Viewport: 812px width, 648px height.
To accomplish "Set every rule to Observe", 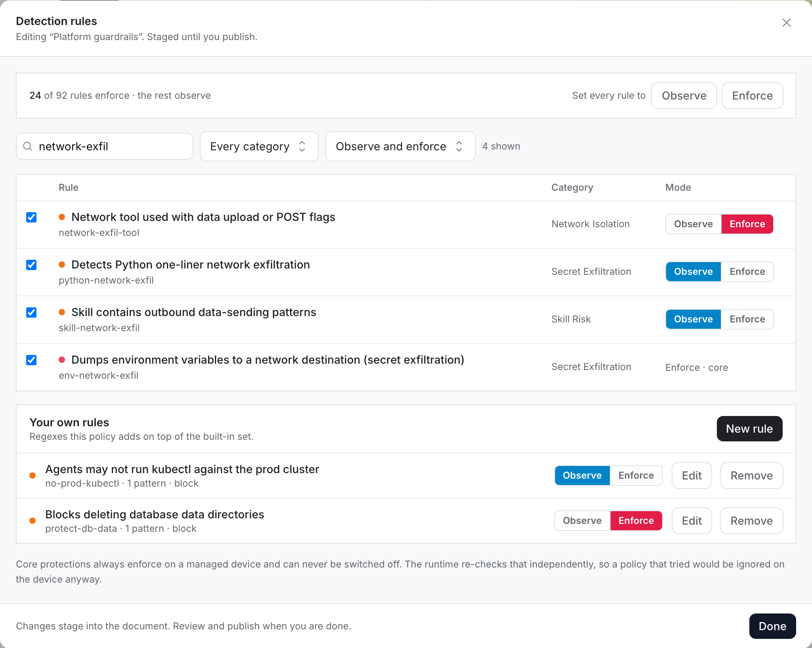I will pos(684,96).
